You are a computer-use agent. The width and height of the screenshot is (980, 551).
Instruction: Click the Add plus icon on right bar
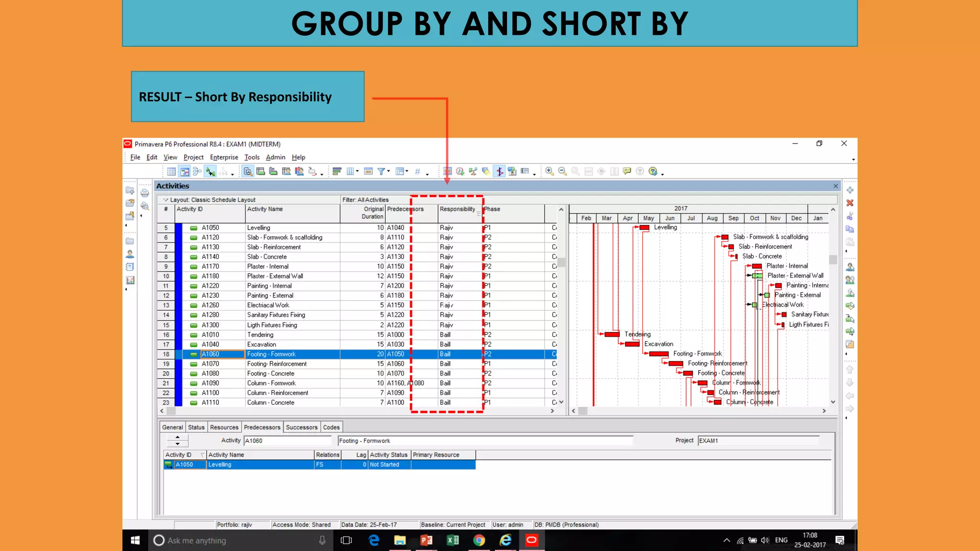pyautogui.click(x=850, y=190)
